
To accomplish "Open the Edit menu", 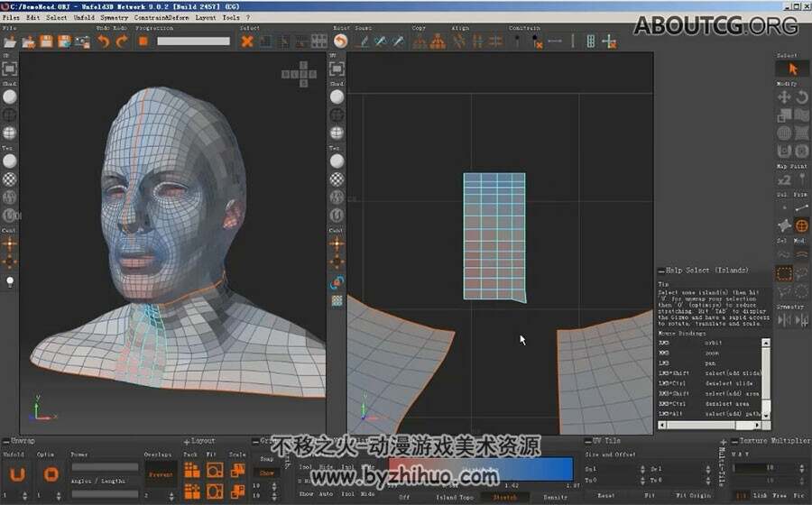I will tap(33, 17).
